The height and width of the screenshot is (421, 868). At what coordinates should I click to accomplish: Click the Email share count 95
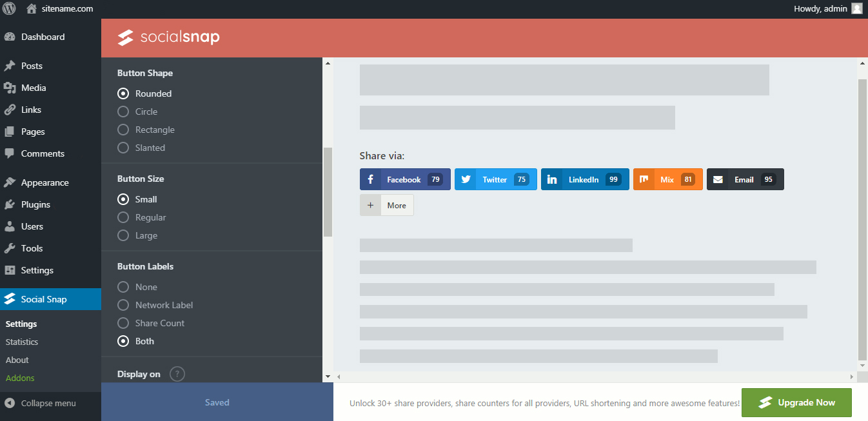[x=768, y=179]
